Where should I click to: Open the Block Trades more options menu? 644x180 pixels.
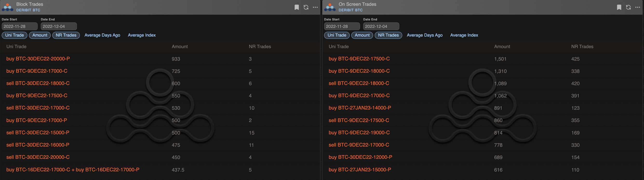pyautogui.click(x=315, y=7)
